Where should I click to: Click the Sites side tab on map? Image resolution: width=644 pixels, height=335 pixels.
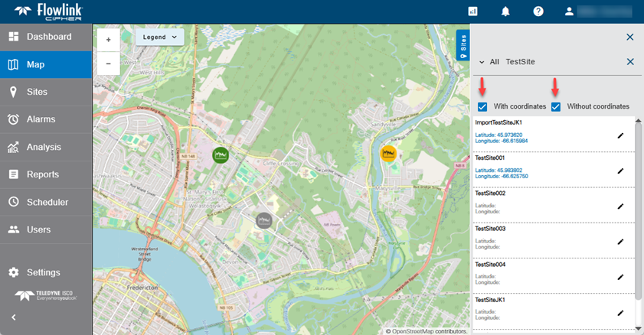[x=463, y=46]
